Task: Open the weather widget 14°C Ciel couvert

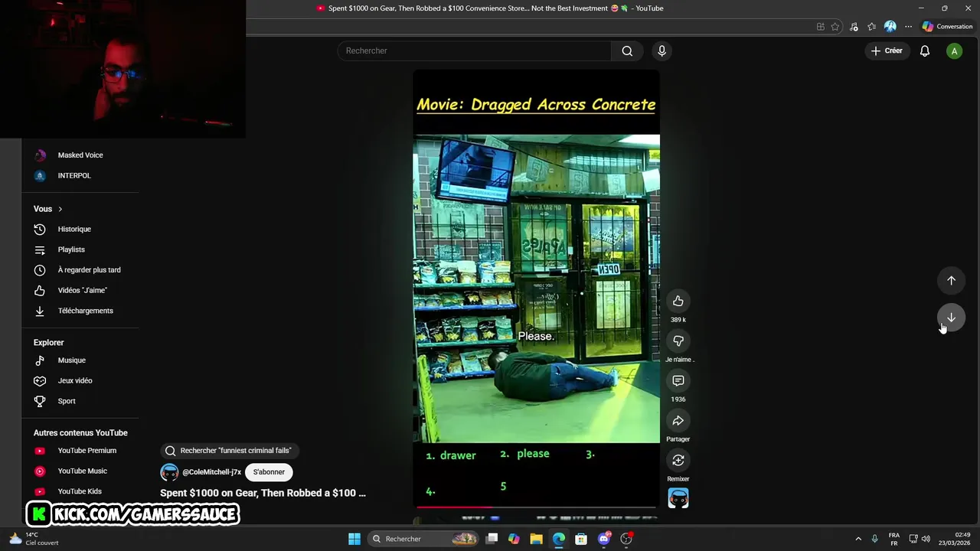Action: [32, 539]
